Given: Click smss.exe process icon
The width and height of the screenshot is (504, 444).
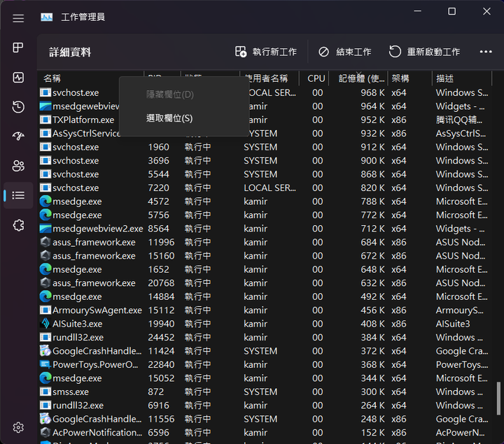Looking at the screenshot, I should pyautogui.click(x=45, y=392).
